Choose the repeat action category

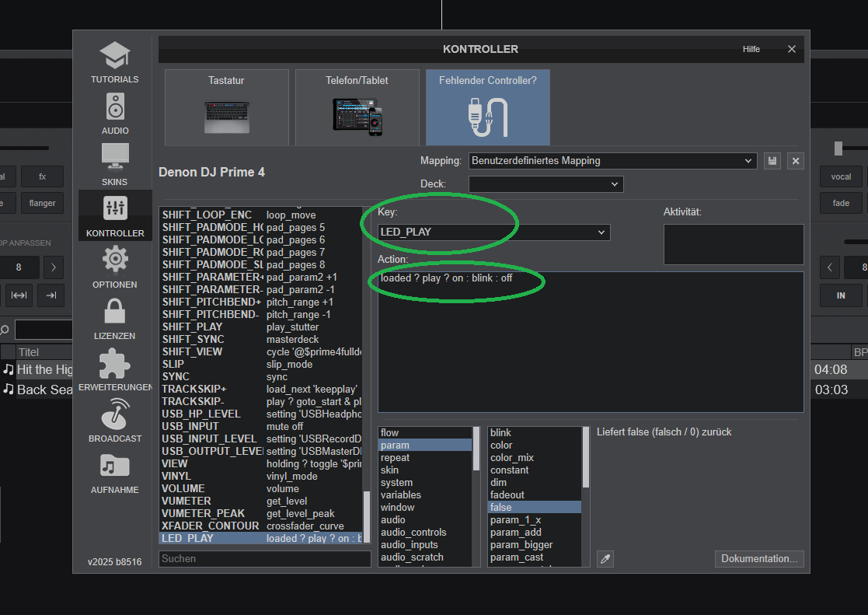click(425, 458)
